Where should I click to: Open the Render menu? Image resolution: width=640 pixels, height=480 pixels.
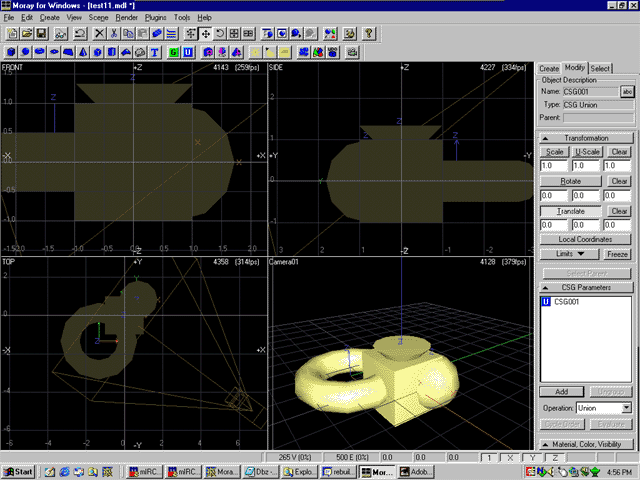pos(128,18)
